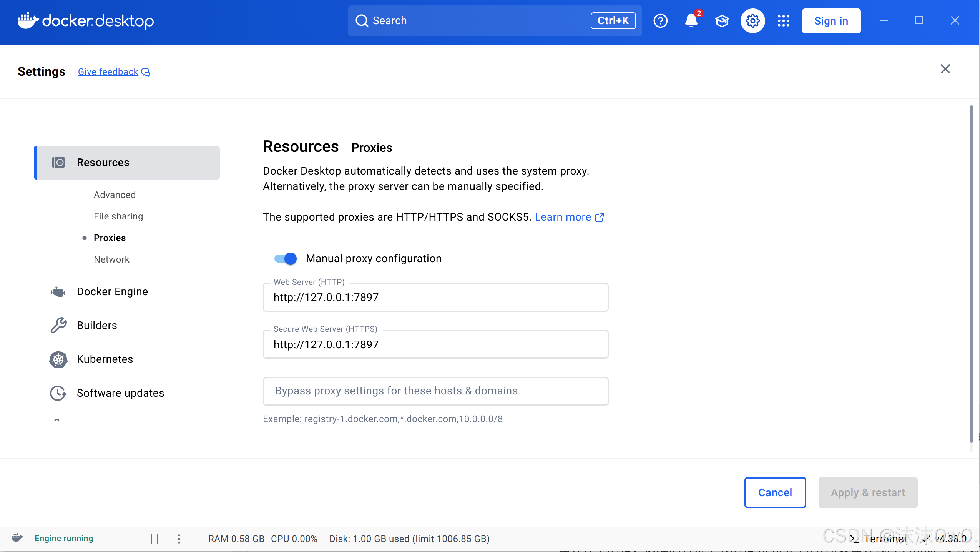980x552 pixels.
Task: Open the help question mark icon
Action: 660,21
